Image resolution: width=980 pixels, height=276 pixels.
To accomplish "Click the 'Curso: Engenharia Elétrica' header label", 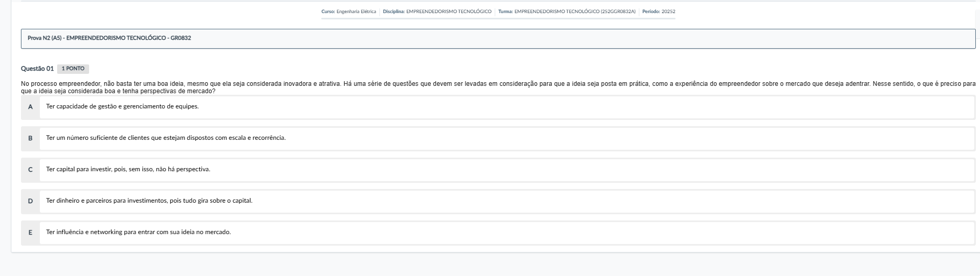I will (x=349, y=12).
